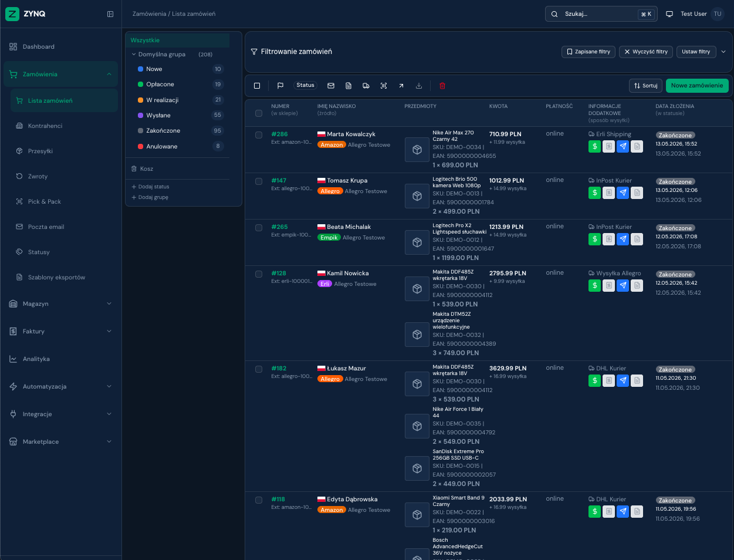Tick the checkbox for order #286
Image resolution: width=734 pixels, height=560 pixels.
[259, 135]
